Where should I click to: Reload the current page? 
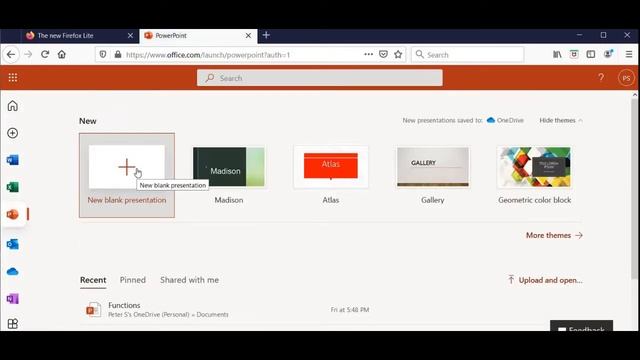(x=45, y=54)
